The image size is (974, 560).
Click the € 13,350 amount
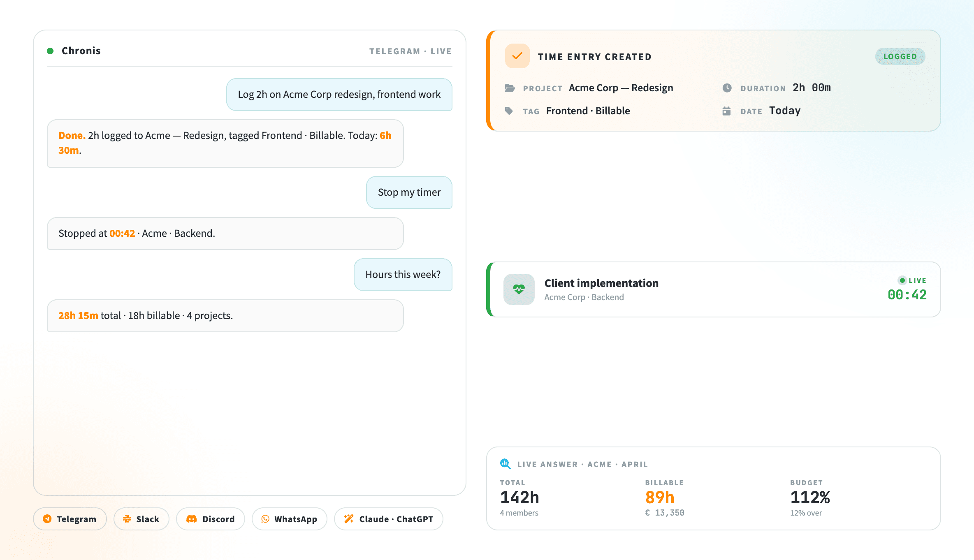(x=665, y=513)
